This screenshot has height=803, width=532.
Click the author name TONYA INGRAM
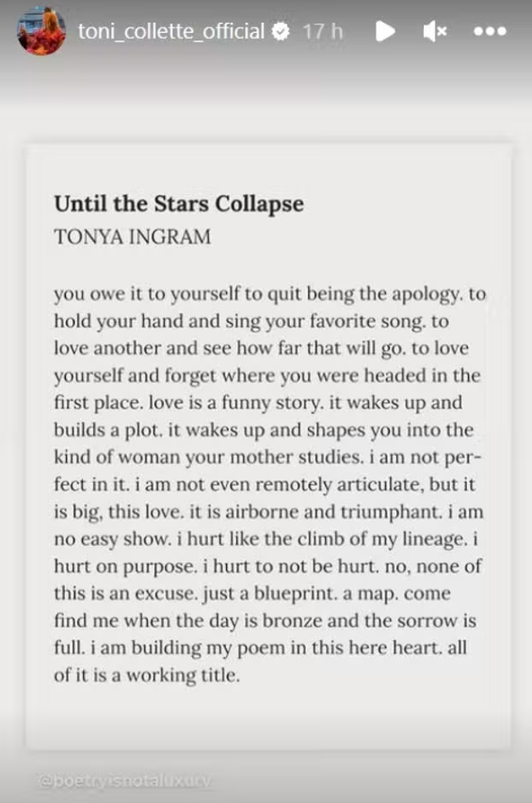[132, 236]
